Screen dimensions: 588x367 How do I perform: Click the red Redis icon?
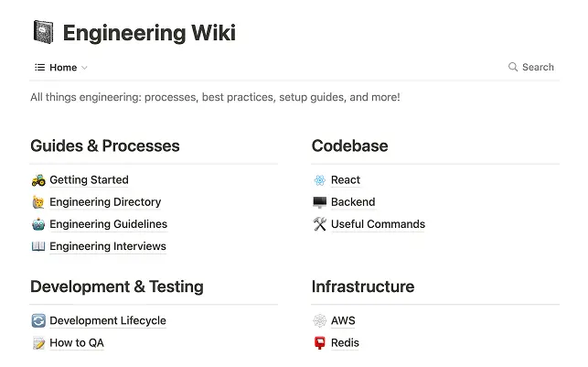319,343
